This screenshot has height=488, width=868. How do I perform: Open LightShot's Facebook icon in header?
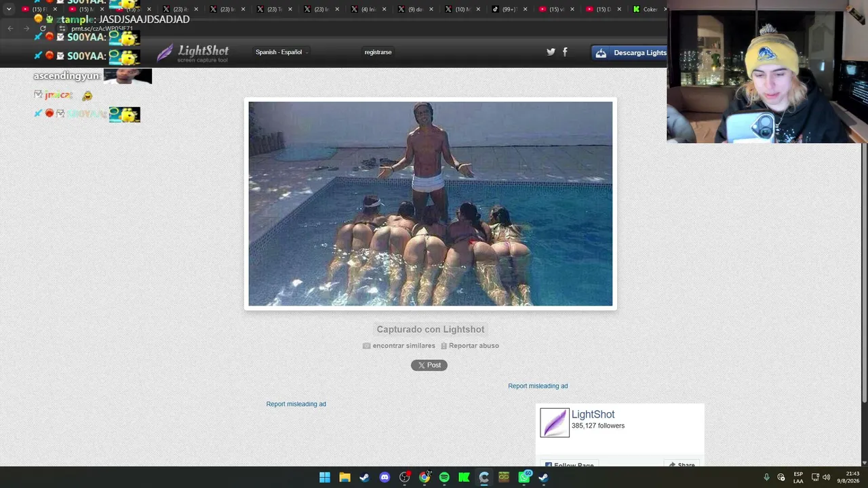(x=565, y=52)
